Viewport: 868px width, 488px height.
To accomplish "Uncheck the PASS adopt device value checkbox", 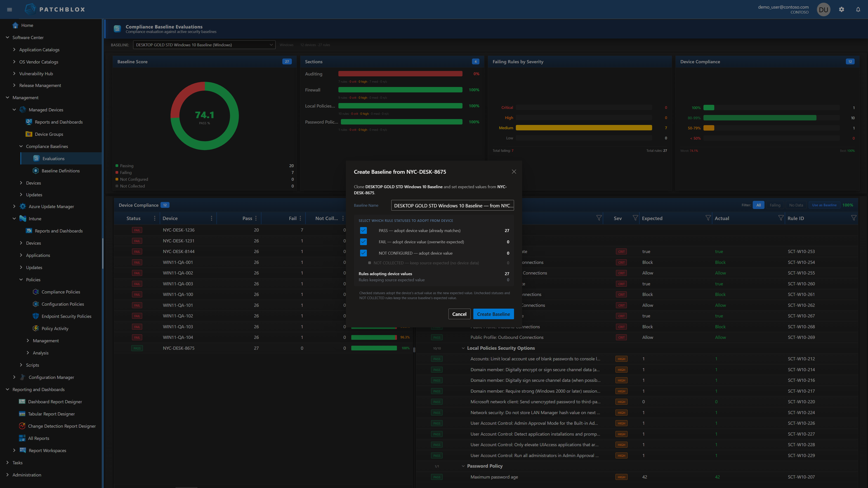I will tap(363, 230).
